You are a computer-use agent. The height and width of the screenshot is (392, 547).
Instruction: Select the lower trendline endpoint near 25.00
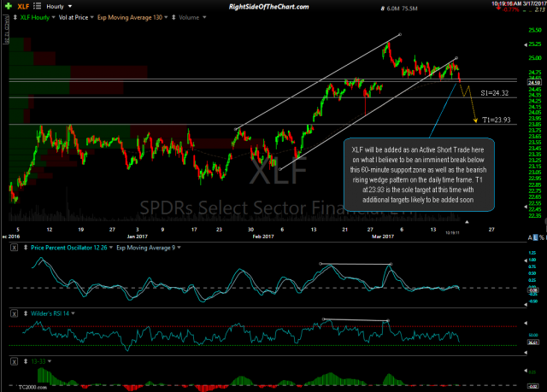click(456, 58)
